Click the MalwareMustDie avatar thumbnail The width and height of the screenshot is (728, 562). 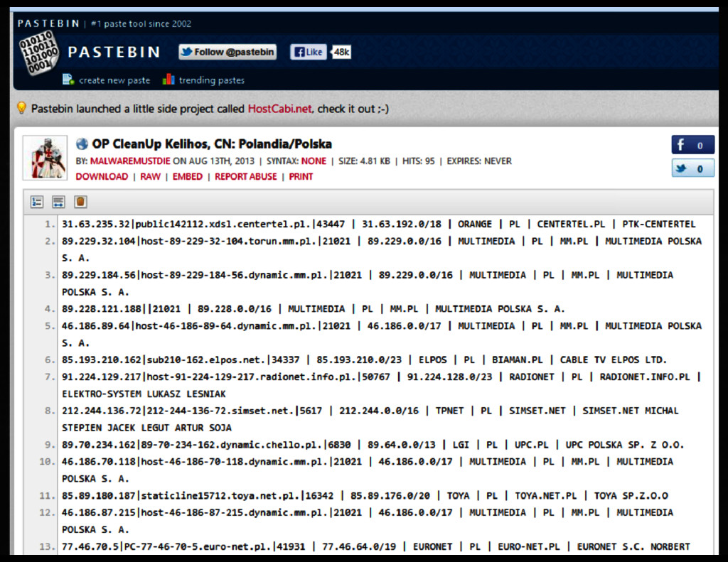coord(45,158)
